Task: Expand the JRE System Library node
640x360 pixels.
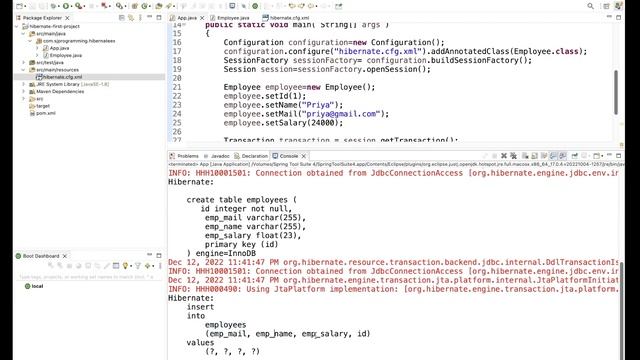Action: pos(24,84)
